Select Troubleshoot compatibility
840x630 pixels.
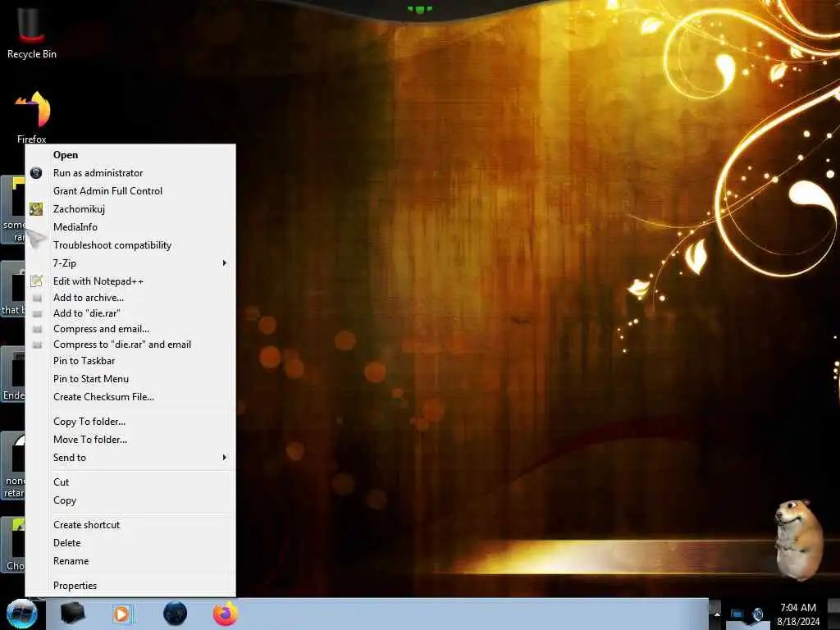click(130, 244)
